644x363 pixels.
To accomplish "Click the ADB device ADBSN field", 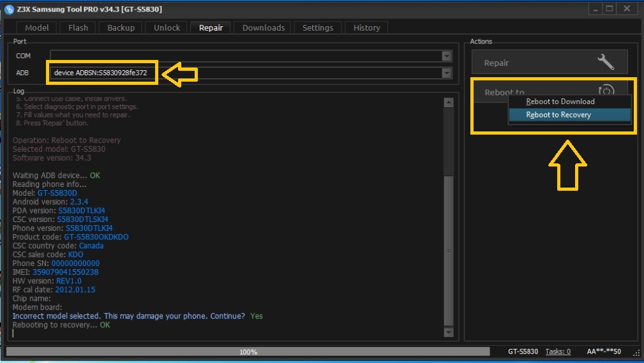I will click(251, 73).
